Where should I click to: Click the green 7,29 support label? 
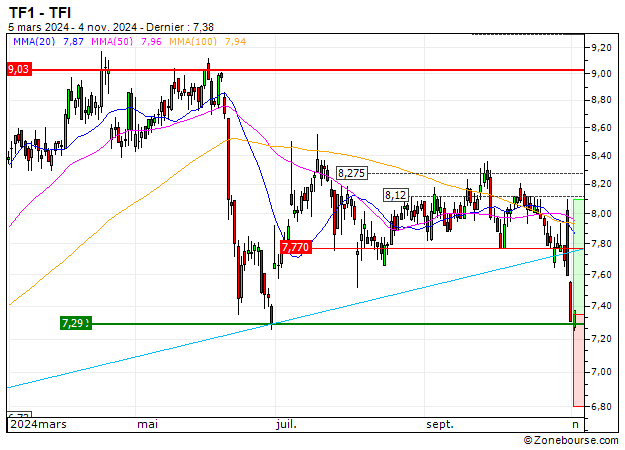click(74, 323)
